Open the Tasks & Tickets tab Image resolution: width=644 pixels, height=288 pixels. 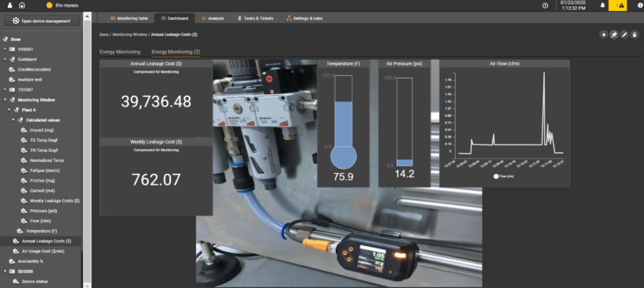(x=255, y=18)
